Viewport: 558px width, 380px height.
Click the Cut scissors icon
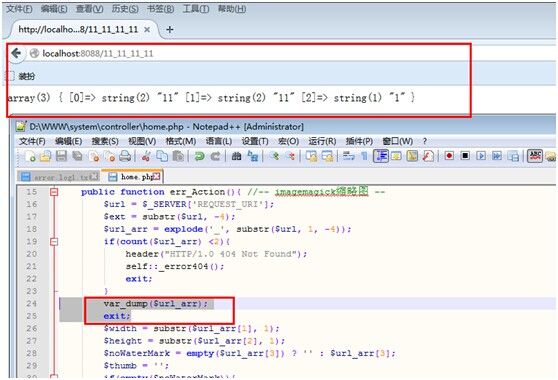[x=145, y=156]
